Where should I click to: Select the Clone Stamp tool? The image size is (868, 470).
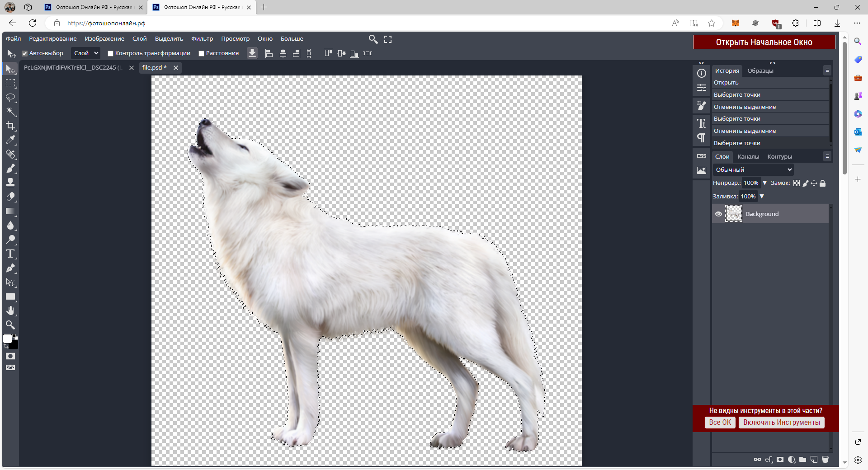click(x=11, y=183)
